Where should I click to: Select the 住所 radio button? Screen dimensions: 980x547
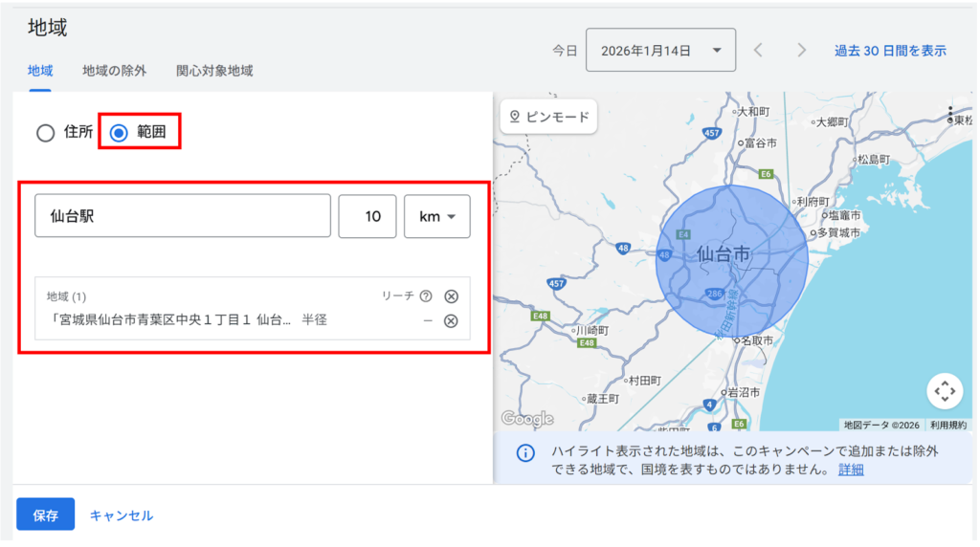pos(45,133)
